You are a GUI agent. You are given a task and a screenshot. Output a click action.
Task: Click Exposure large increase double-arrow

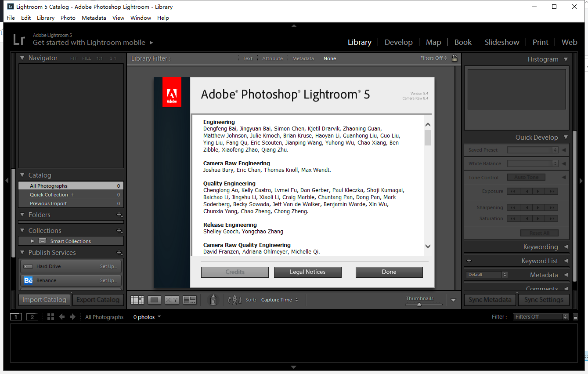[x=552, y=191]
